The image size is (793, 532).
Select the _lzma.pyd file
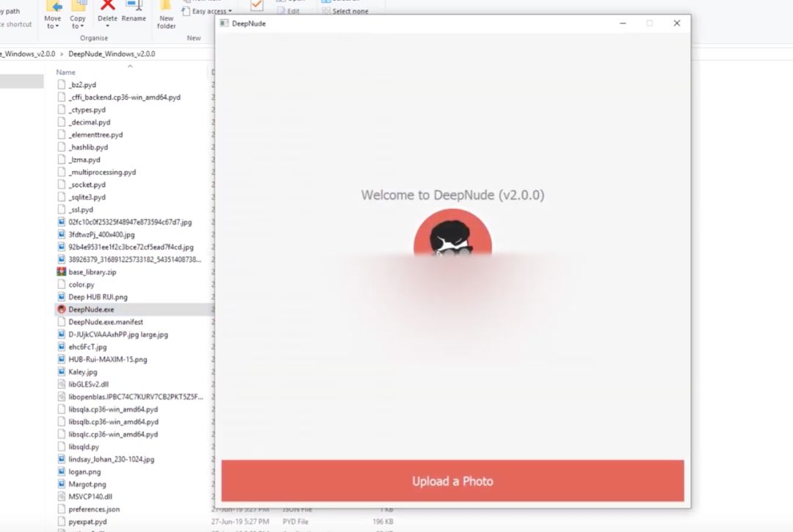84,159
